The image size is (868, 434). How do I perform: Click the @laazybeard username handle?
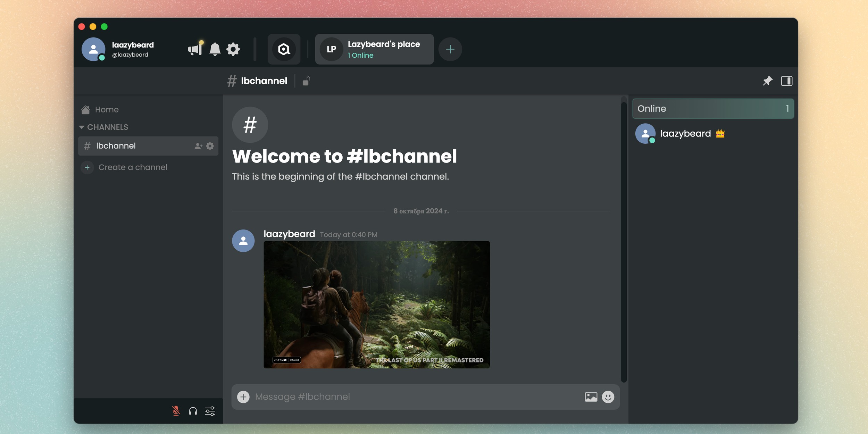pyautogui.click(x=130, y=55)
